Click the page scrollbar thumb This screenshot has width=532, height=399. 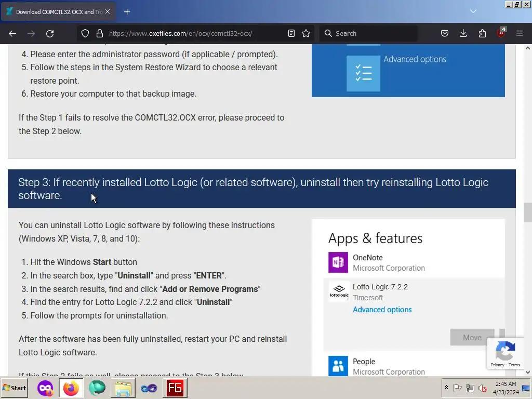tap(528, 212)
